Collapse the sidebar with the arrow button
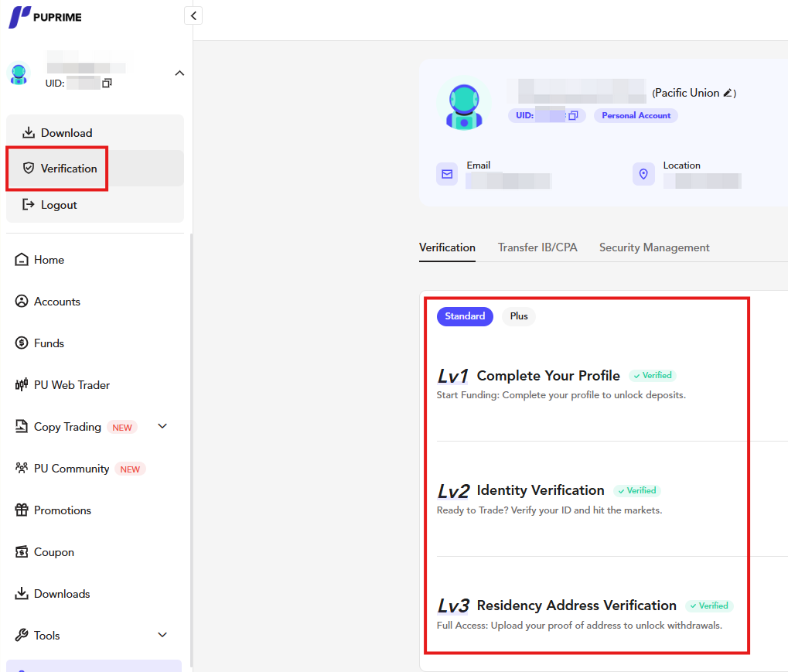The width and height of the screenshot is (788, 672). click(193, 15)
